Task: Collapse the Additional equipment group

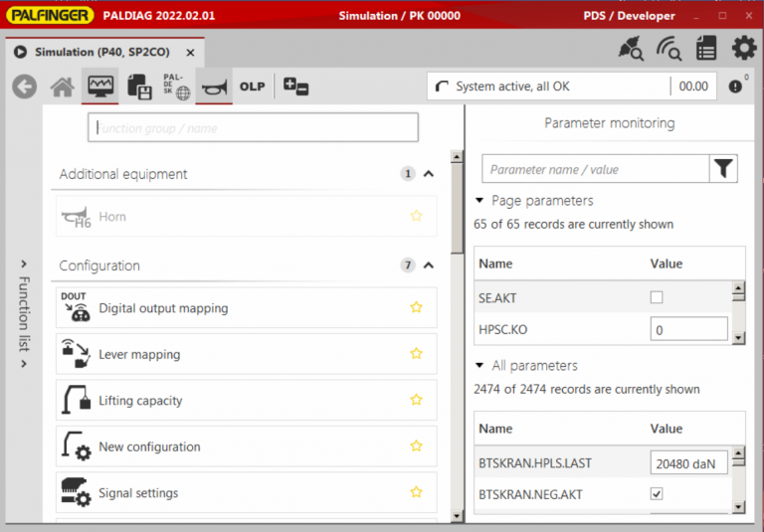Action: (429, 174)
